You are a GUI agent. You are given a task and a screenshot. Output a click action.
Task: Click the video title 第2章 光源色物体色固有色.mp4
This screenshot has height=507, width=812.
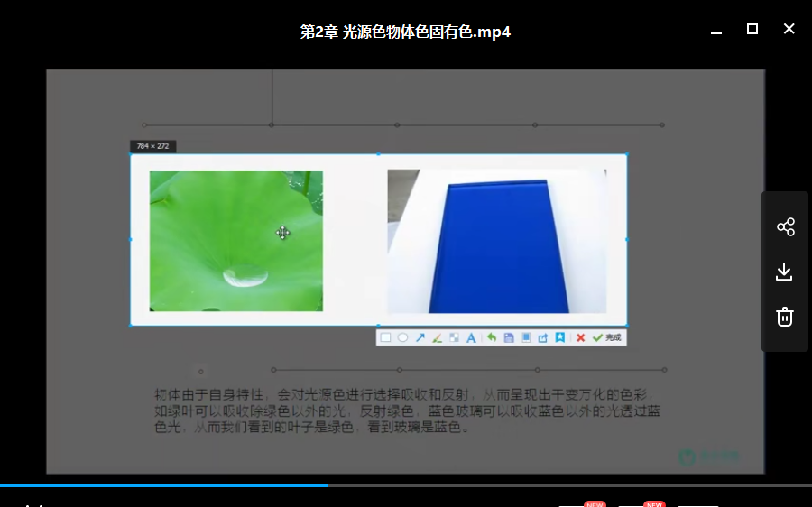click(x=405, y=32)
